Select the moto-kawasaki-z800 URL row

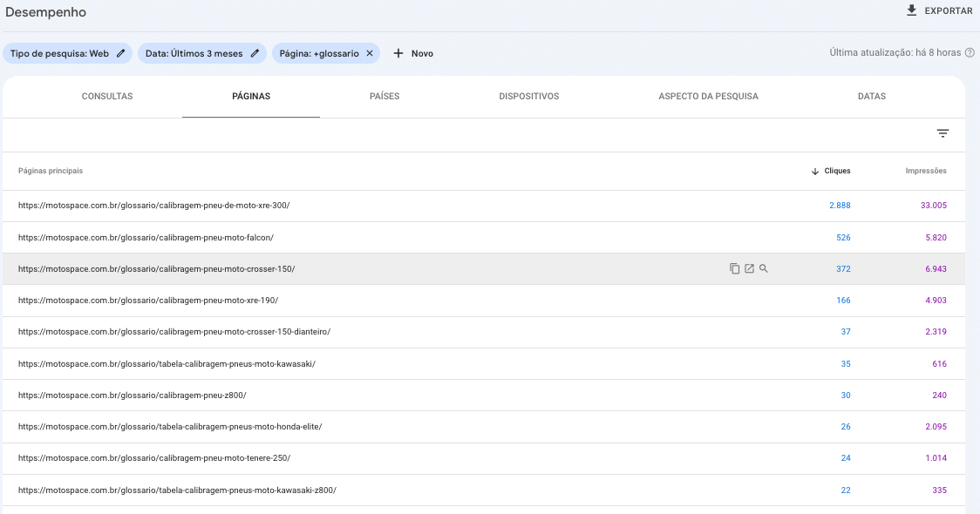coord(484,490)
